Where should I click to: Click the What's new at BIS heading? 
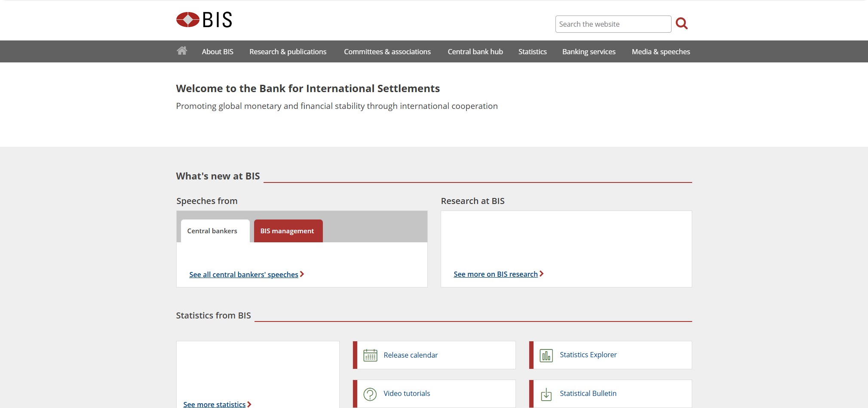[x=218, y=176]
